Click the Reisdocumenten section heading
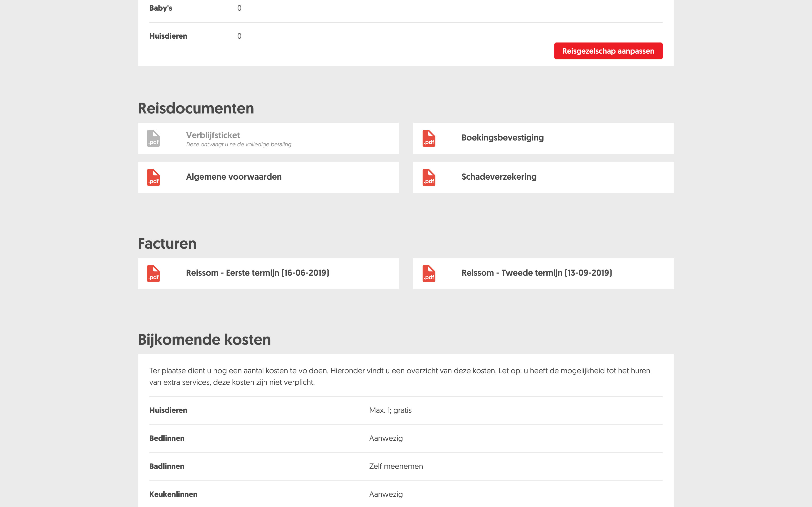 (x=196, y=108)
